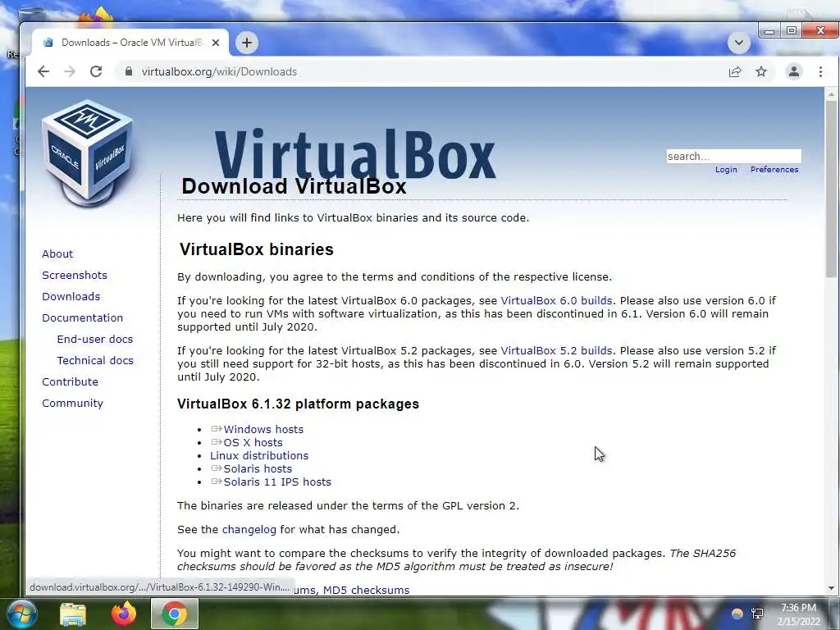Open the taskbar clock showing 7:36 PM

pyautogui.click(x=799, y=614)
